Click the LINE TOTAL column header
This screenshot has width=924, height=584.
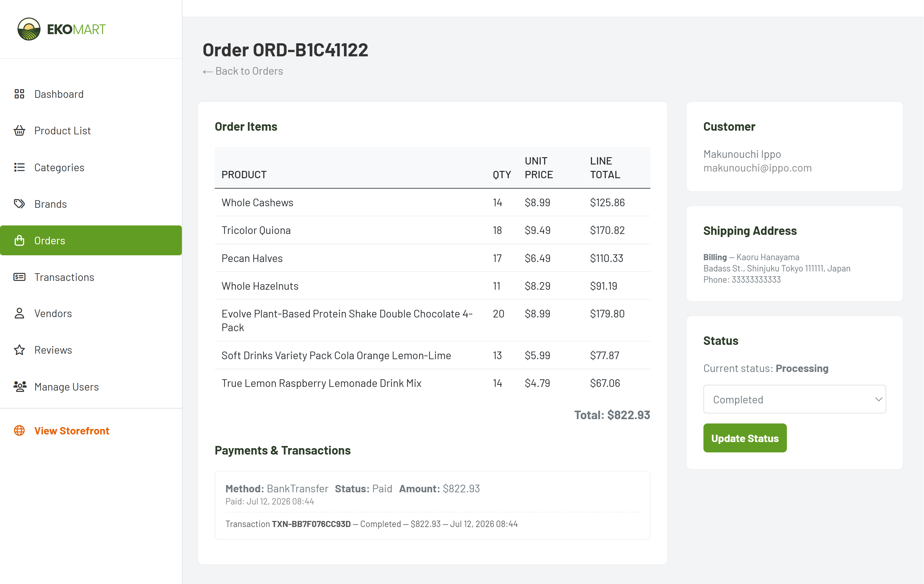coord(605,168)
